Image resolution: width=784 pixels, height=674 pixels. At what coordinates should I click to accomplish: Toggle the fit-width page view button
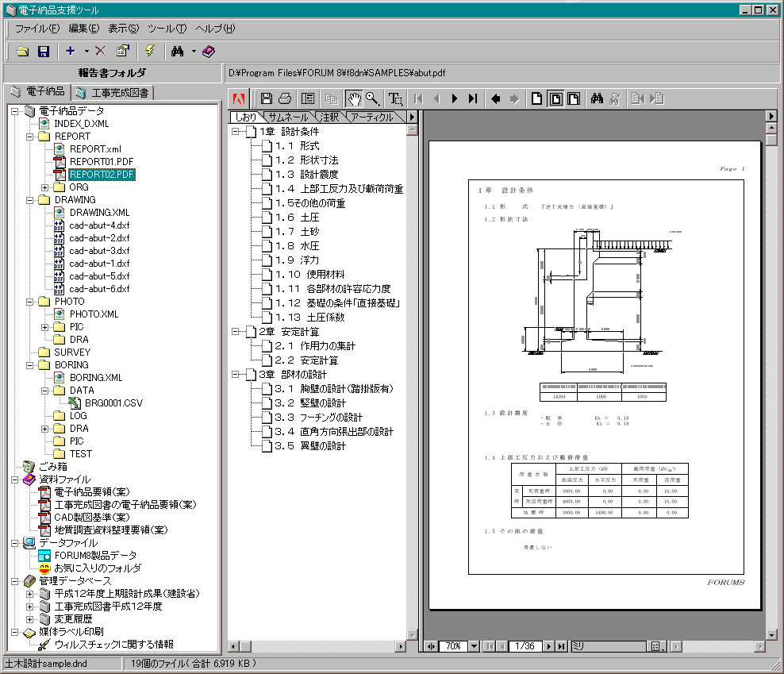[573, 99]
